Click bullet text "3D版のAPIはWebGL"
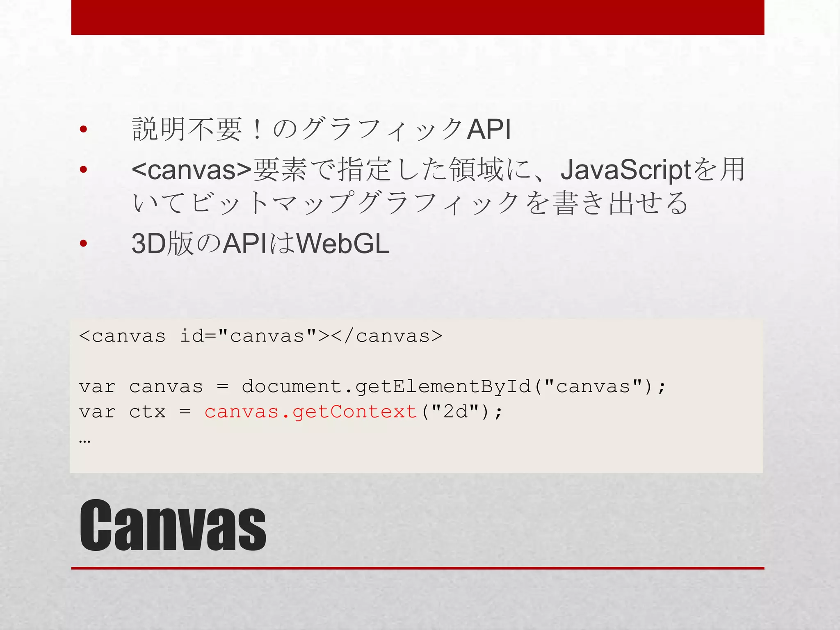 point(260,244)
